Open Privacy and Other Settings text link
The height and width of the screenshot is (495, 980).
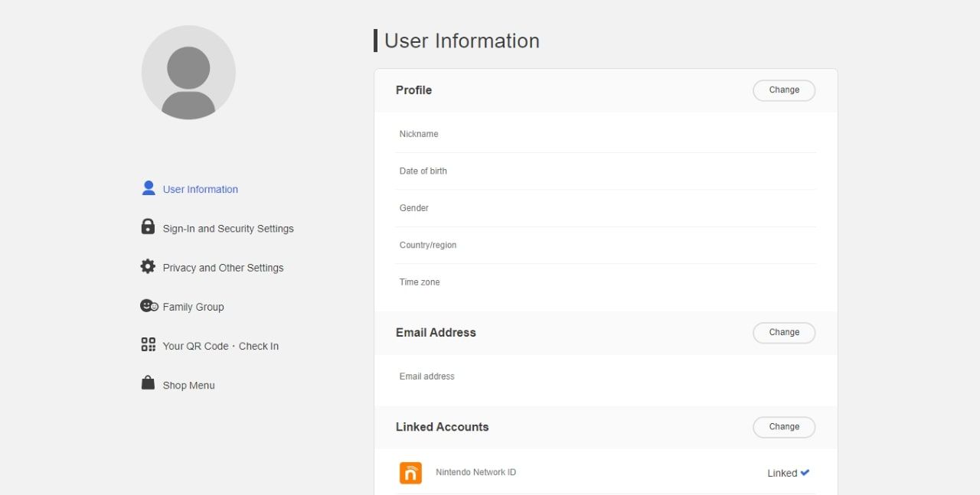(x=223, y=268)
